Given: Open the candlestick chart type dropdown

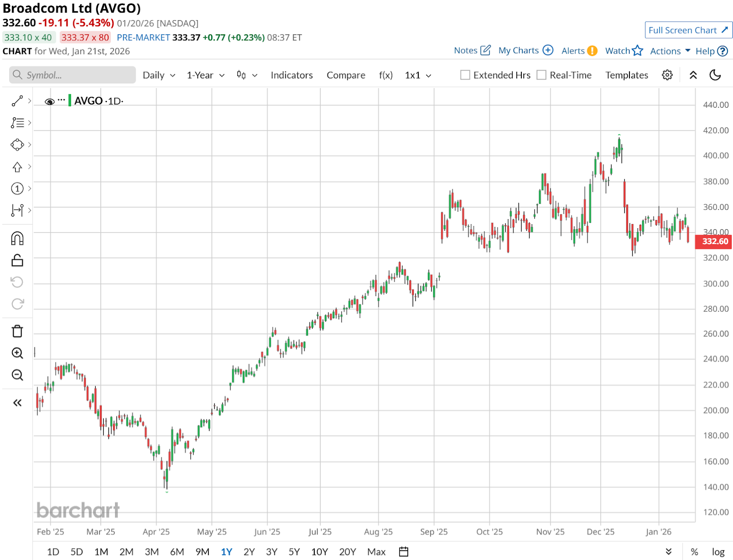Looking at the screenshot, I should (x=247, y=75).
